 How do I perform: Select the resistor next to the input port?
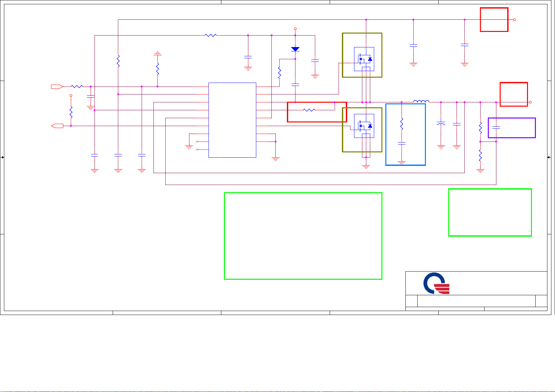77,87
